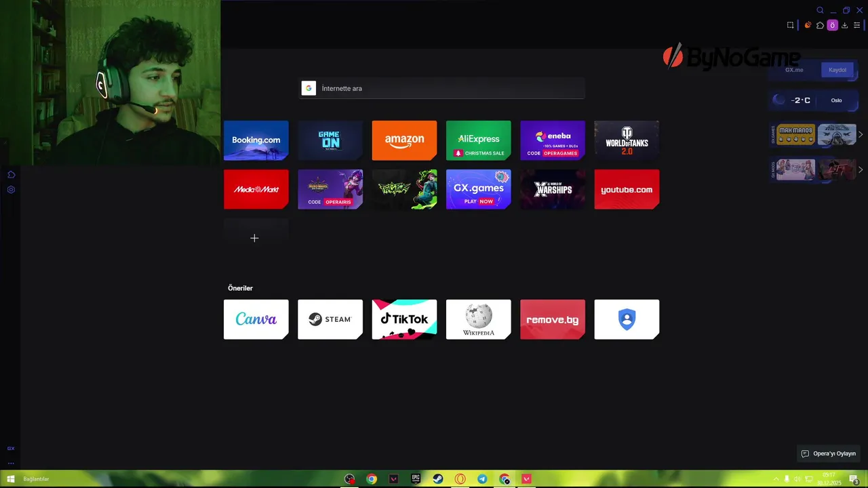Open the Game On speed dial tile
This screenshot has height=488, width=868.
[x=330, y=140]
